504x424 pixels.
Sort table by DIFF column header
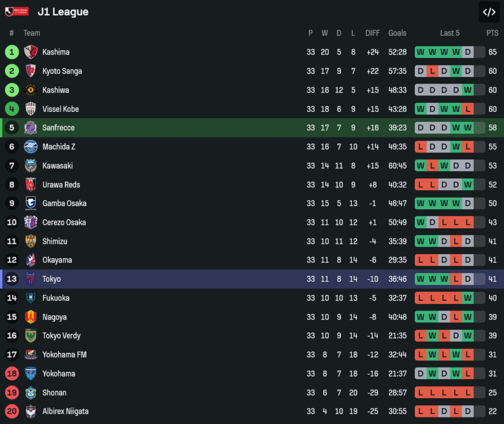pos(372,33)
